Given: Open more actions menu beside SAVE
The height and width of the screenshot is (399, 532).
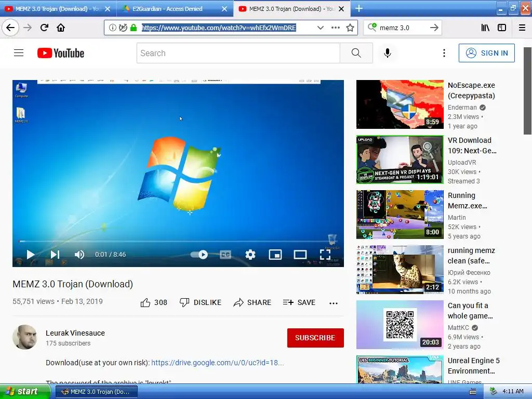Looking at the screenshot, I should coord(334,303).
